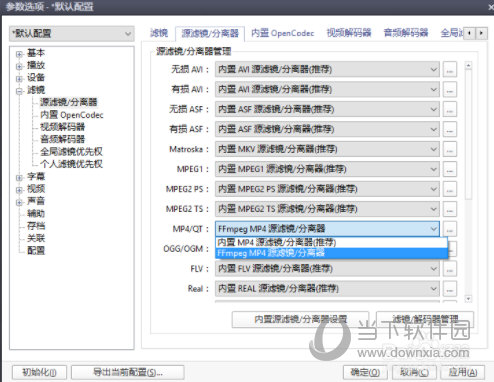
Task: Select 源滤镜/分离器 in the tree
Action: [x=69, y=102]
